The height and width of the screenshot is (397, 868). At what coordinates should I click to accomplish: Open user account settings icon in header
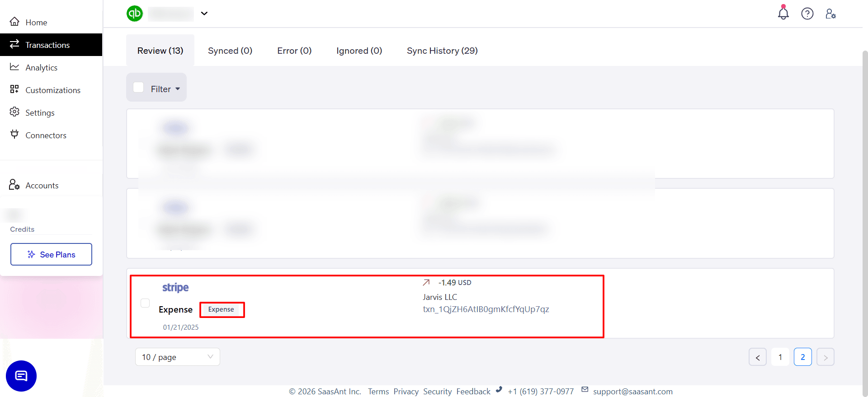830,14
